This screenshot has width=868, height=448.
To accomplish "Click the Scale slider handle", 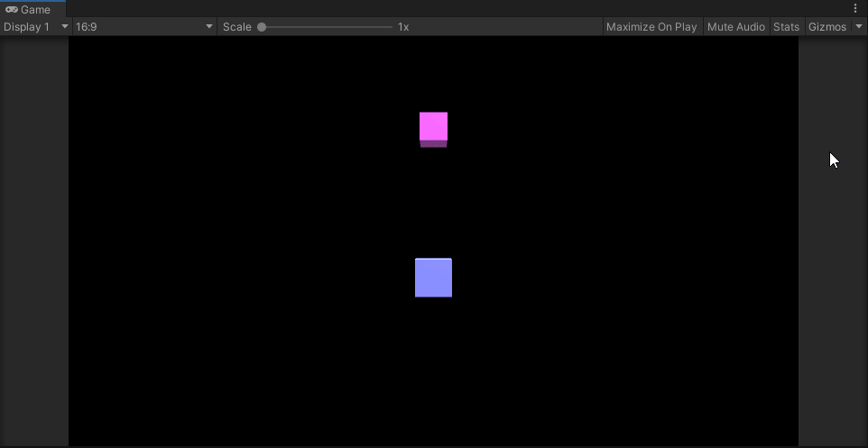I will pos(262,26).
